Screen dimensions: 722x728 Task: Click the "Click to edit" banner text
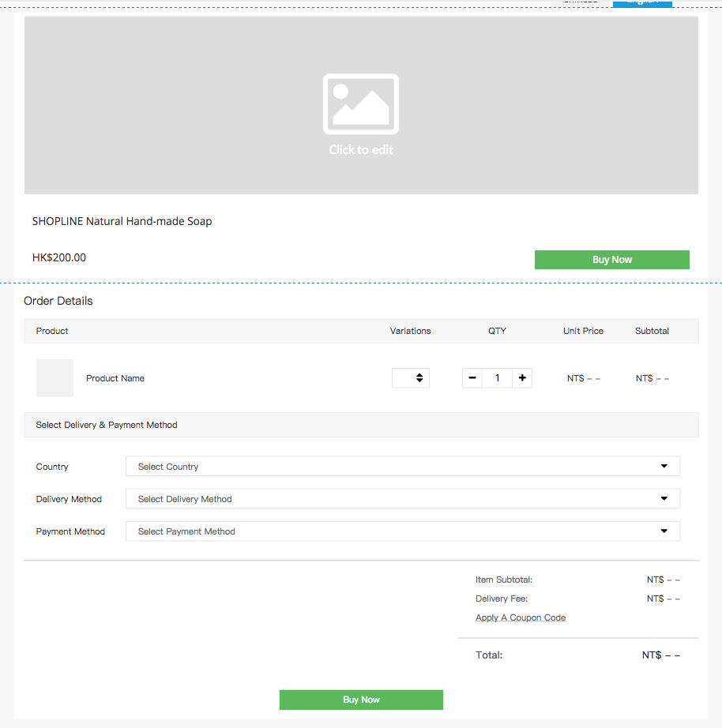click(361, 149)
